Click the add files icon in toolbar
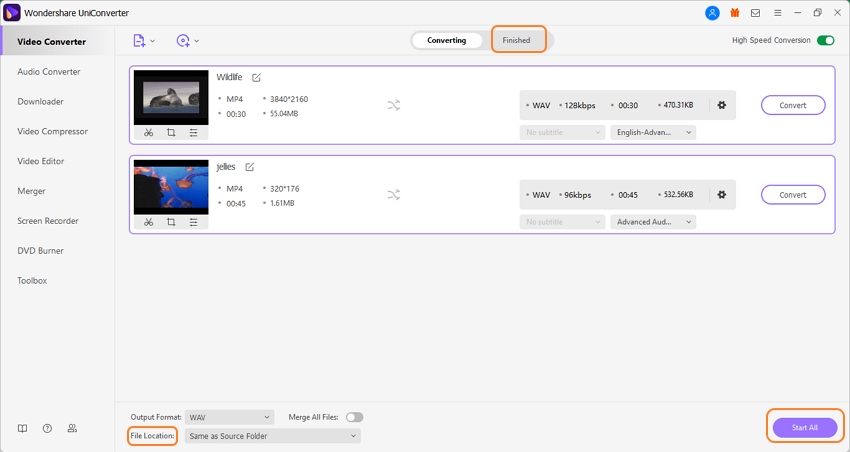Screen dimensions: 850x452 pyautogui.click(x=140, y=41)
